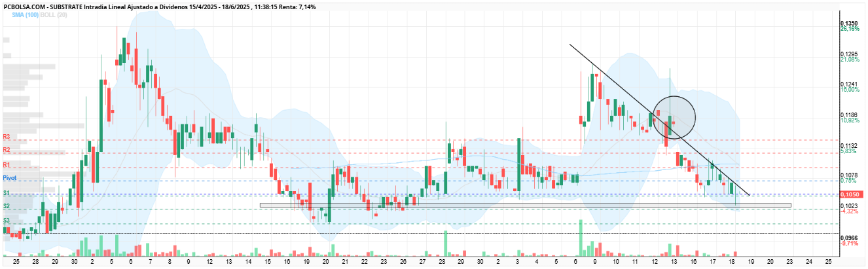Click the R3 resistance level label

coord(7,137)
